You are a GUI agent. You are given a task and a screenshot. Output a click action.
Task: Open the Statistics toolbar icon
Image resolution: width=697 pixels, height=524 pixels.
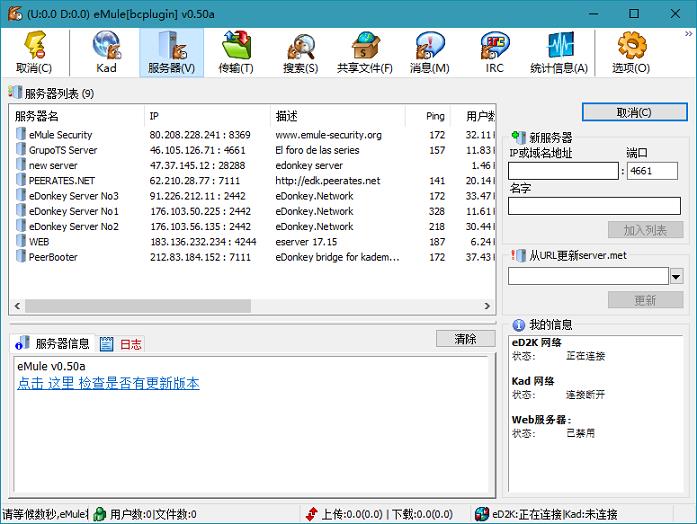point(559,52)
